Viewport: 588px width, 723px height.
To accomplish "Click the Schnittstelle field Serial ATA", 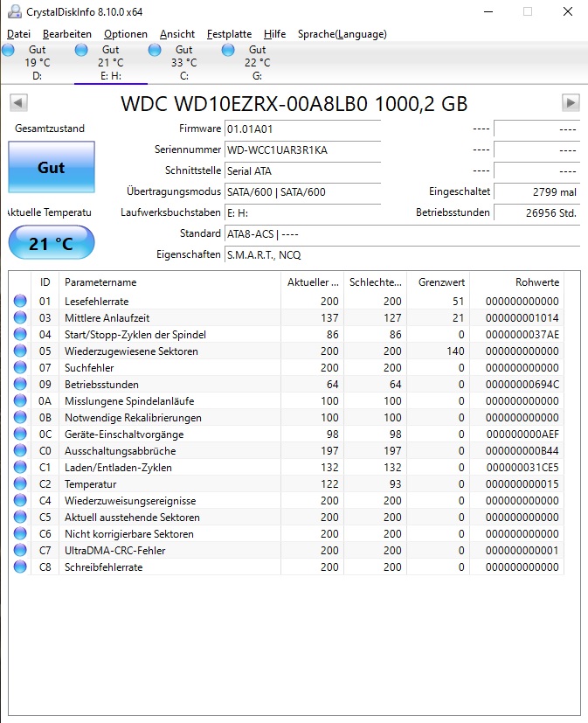I will pos(302,171).
